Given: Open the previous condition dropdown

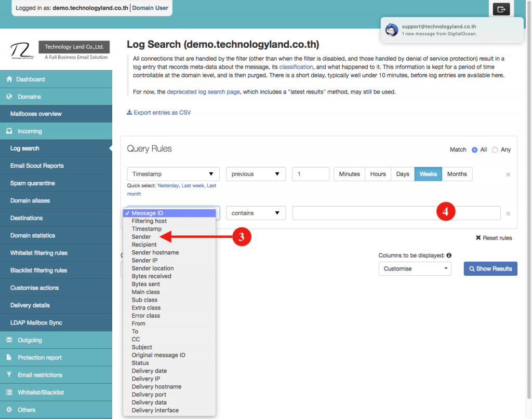Looking at the screenshot, I should pos(256,174).
